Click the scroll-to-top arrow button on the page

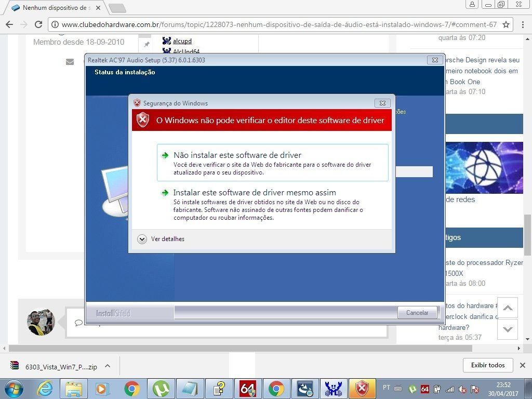tap(508, 308)
